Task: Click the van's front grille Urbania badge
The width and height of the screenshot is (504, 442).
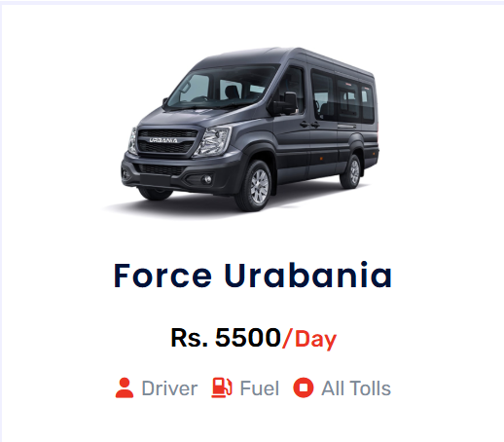Action: pyautogui.click(x=163, y=140)
